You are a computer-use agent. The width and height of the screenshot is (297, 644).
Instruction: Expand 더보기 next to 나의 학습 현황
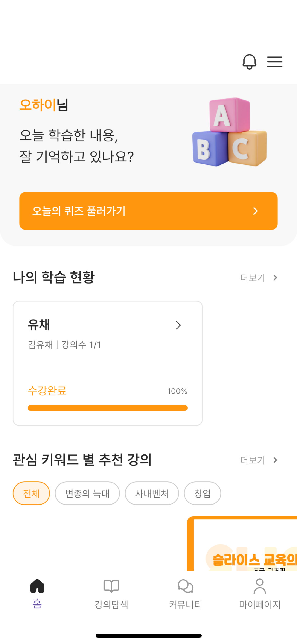[259, 278]
